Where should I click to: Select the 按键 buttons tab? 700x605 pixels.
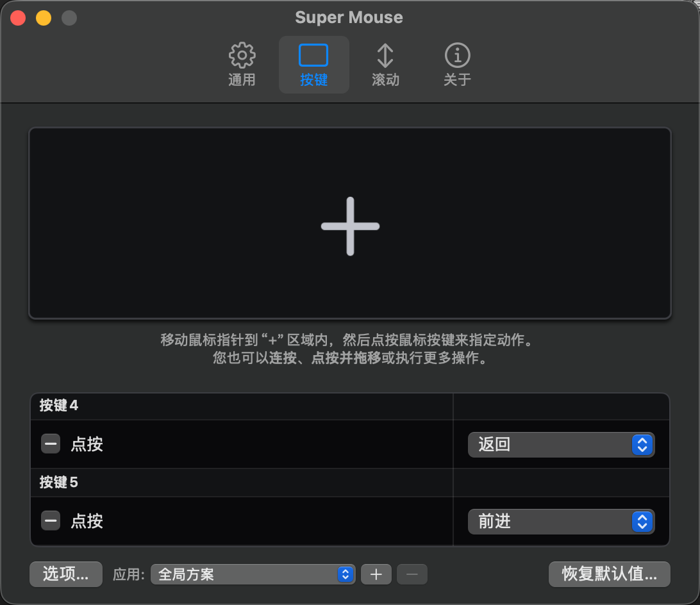click(x=314, y=65)
